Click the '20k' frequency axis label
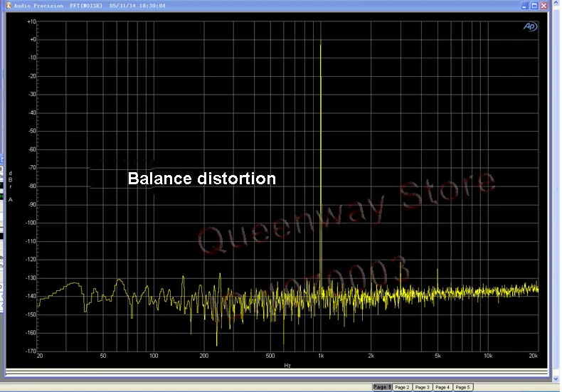The height and width of the screenshot is (392, 562). pos(534,356)
